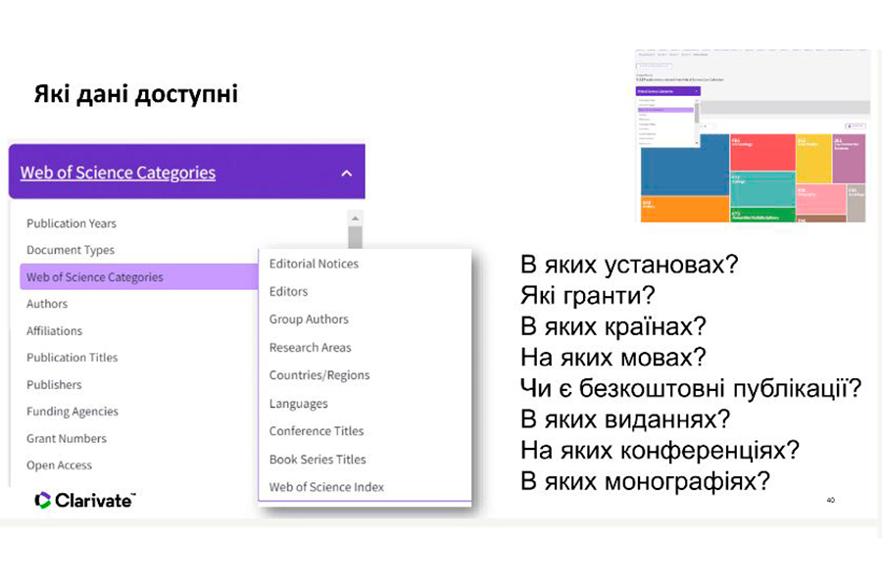The width and height of the screenshot is (882, 588).
Task: Choose highlighted Web of Science Categories option
Action: coord(139,276)
